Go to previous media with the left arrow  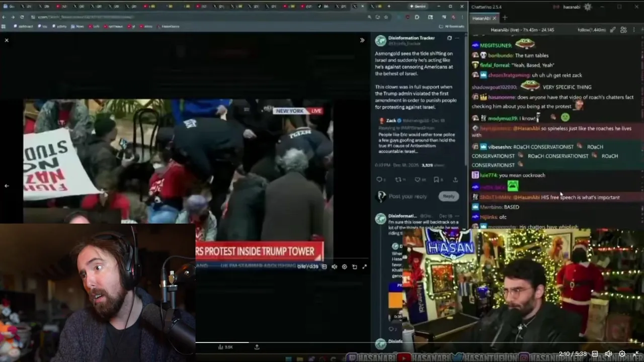coord(7,186)
